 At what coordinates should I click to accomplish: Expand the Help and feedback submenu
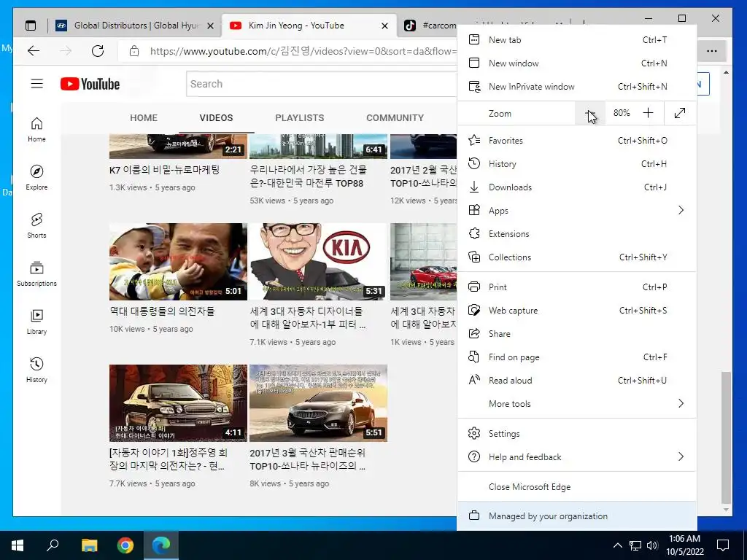coord(576,457)
